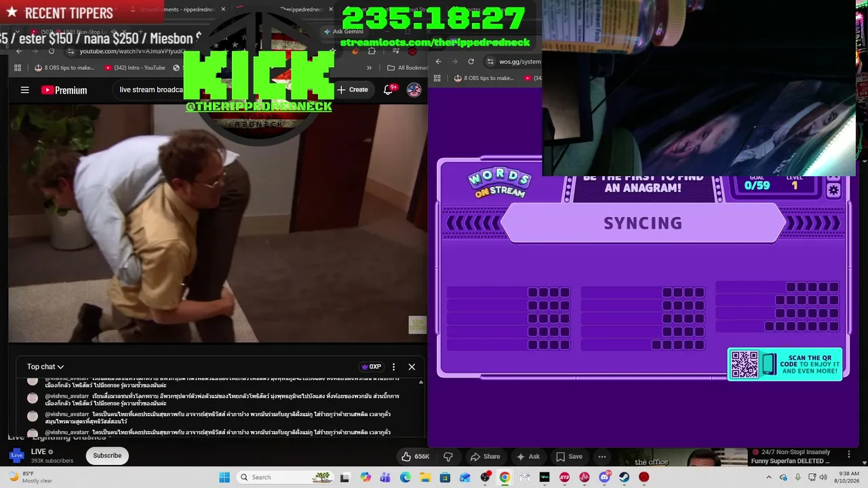Image resolution: width=868 pixels, height=488 pixels.
Task: Share the live stream video
Action: 486,456
